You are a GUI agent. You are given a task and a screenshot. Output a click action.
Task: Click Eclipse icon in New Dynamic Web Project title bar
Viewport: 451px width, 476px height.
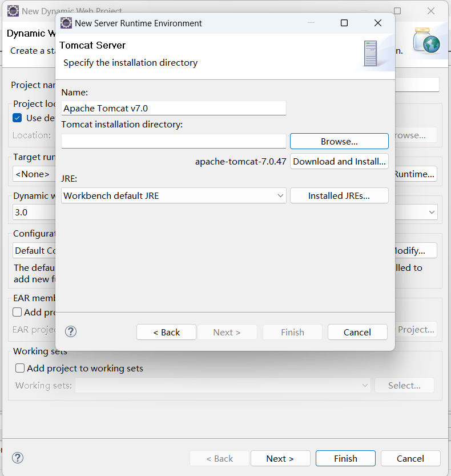(x=13, y=11)
